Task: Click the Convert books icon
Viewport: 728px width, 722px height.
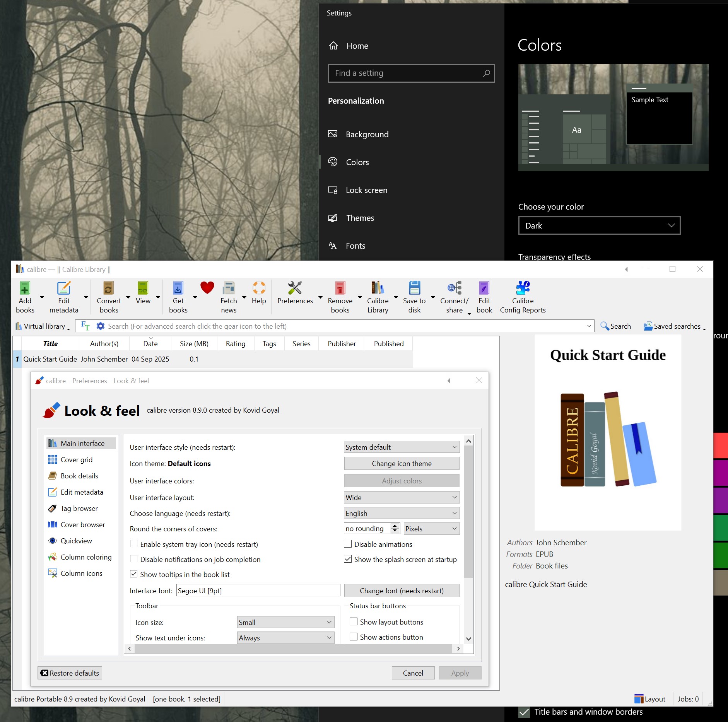Action: tap(109, 288)
